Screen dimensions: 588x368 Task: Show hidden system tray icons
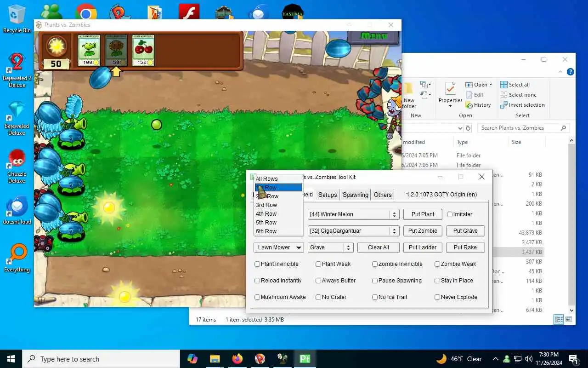(495, 359)
